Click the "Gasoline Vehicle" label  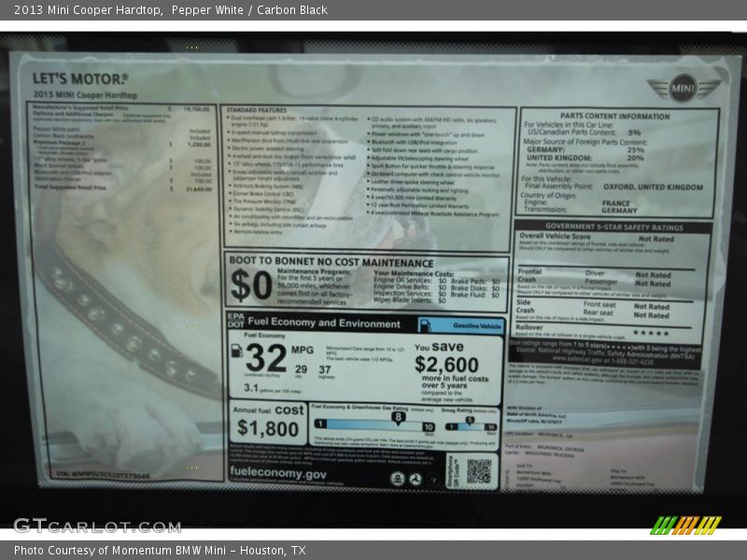[x=476, y=326]
